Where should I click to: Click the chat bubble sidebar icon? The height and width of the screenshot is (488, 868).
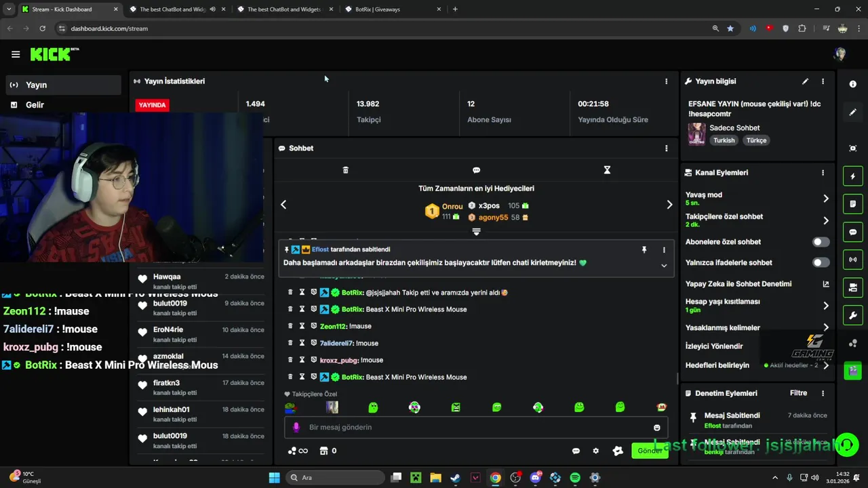click(x=852, y=232)
